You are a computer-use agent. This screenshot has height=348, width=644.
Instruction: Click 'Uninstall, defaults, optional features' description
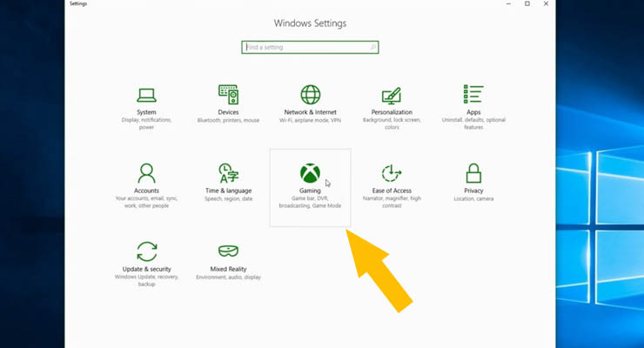tap(473, 124)
